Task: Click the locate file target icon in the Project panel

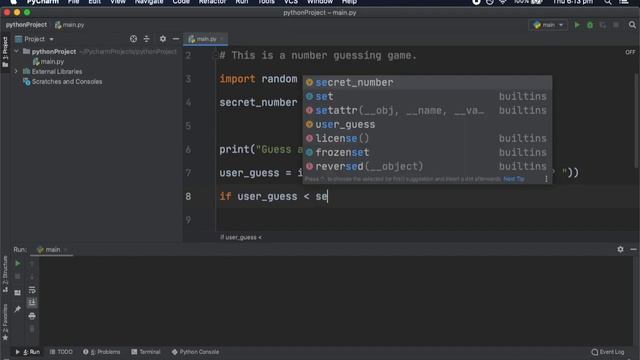Action: click(x=133, y=39)
